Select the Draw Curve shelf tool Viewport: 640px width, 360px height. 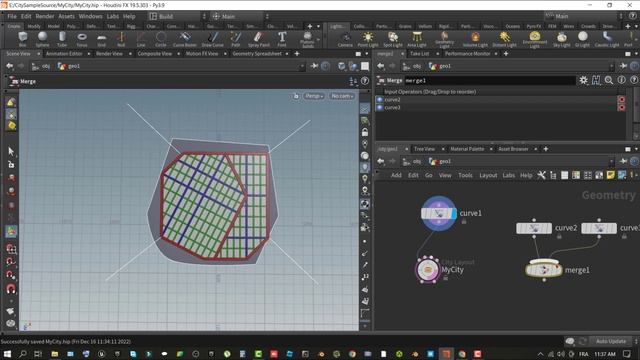coord(213,39)
